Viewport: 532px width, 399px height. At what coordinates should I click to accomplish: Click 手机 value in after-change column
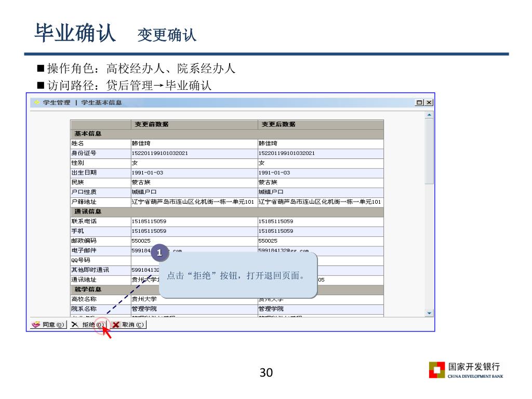[276, 231]
